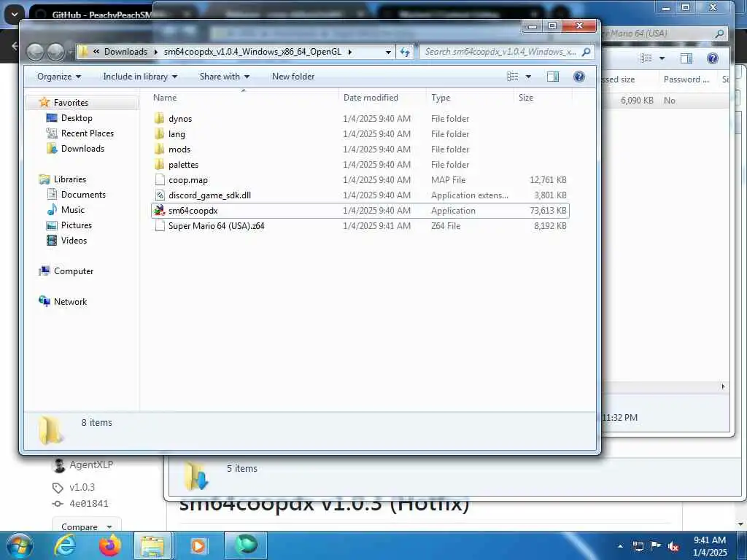Open Firefox from the taskbar
This screenshot has height=560, width=747.
pyautogui.click(x=109, y=545)
